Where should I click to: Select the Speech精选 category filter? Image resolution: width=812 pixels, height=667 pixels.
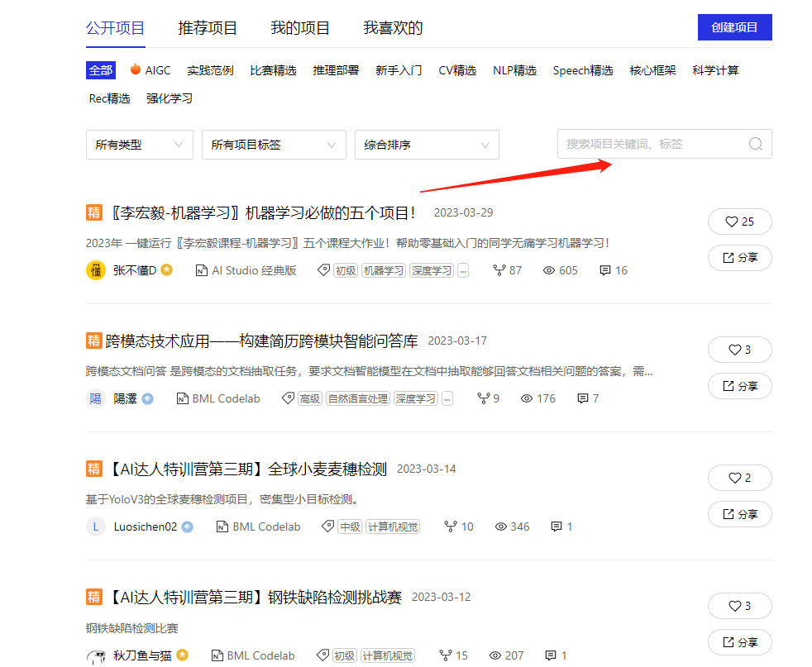pyautogui.click(x=583, y=70)
